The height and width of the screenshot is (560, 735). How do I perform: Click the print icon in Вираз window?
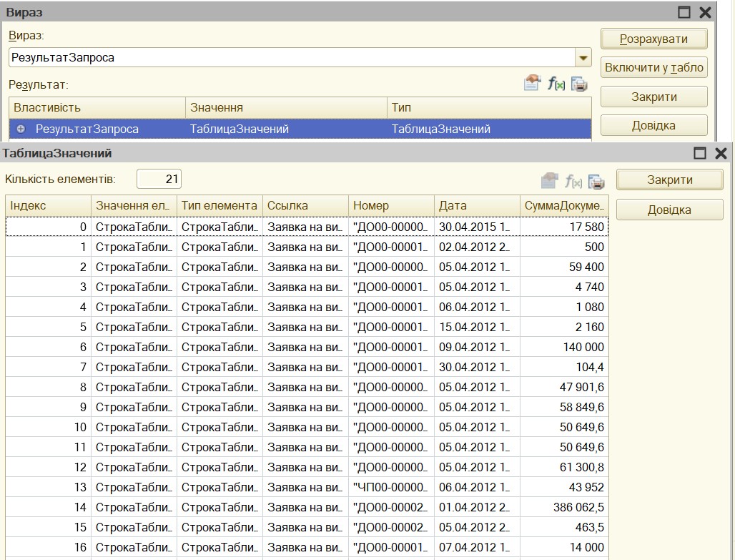tap(579, 84)
